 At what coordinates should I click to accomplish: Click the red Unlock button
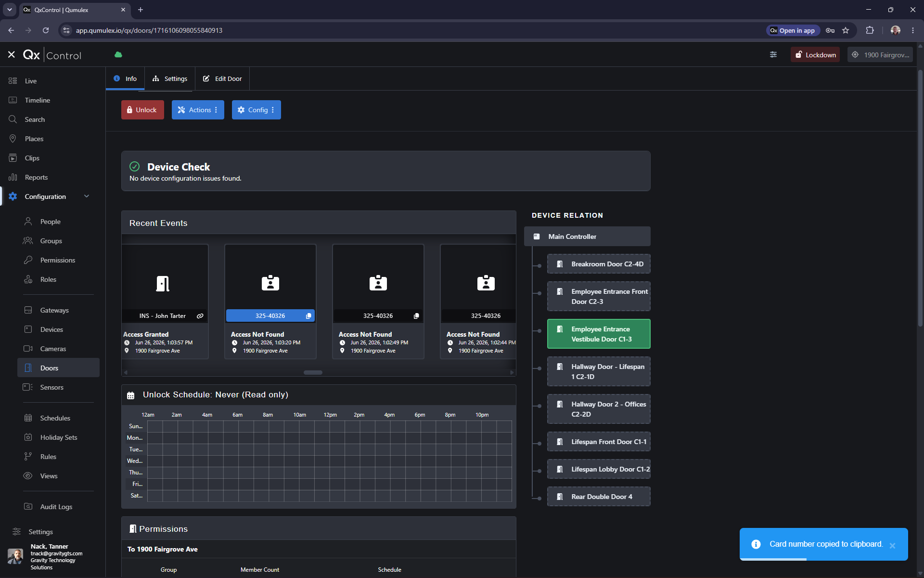tap(142, 110)
